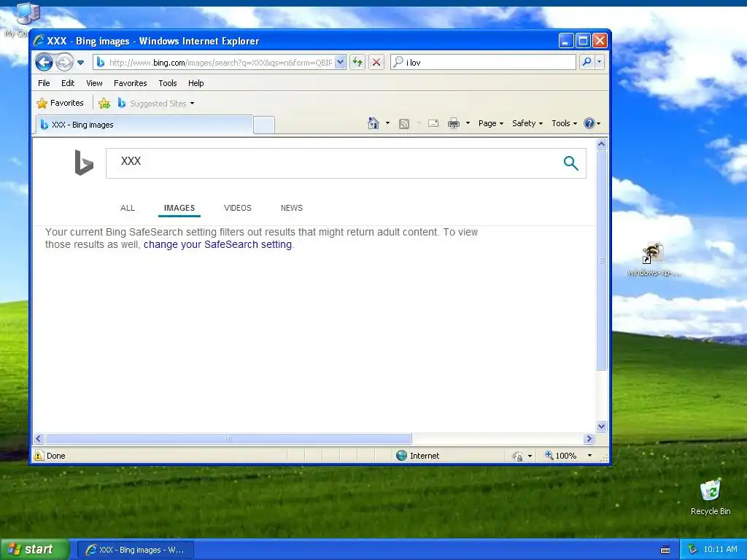Viewport: 747px width, 560px height.
Task: Click the keyboard icon in the taskbar
Action: [665, 550]
